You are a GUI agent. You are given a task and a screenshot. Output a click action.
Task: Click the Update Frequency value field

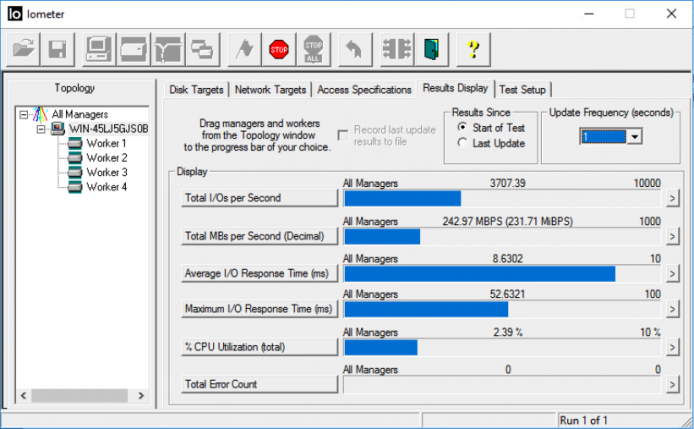click(x=603, y=137)
